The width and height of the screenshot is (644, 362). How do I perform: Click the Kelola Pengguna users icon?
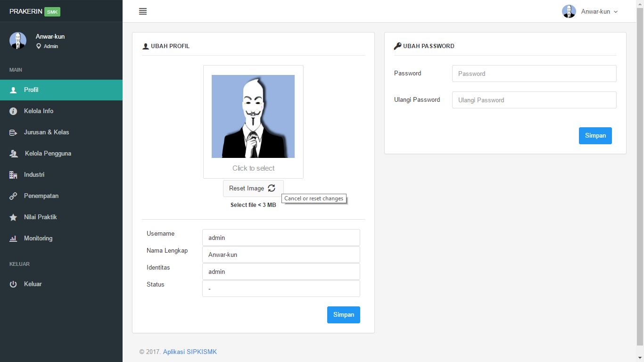coord(14,154)
